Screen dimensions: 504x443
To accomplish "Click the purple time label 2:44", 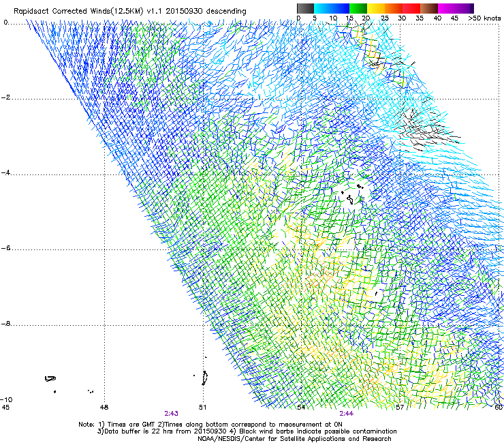I will (x=347, y=414).
